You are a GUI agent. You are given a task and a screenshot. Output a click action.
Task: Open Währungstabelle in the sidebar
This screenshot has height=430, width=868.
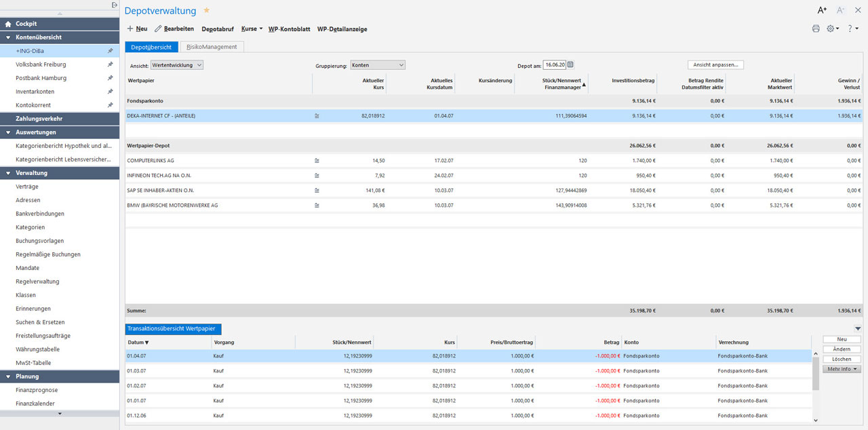pos(38,349)
